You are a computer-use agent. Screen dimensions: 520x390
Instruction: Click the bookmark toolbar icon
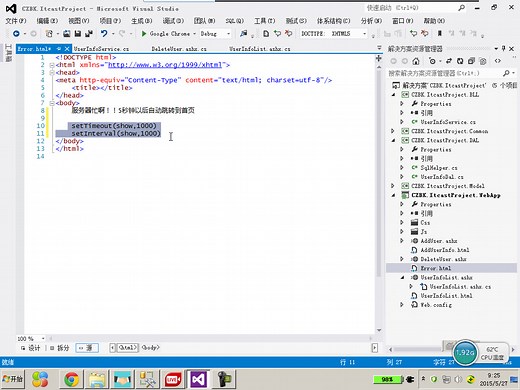click(x=440, y=34)
